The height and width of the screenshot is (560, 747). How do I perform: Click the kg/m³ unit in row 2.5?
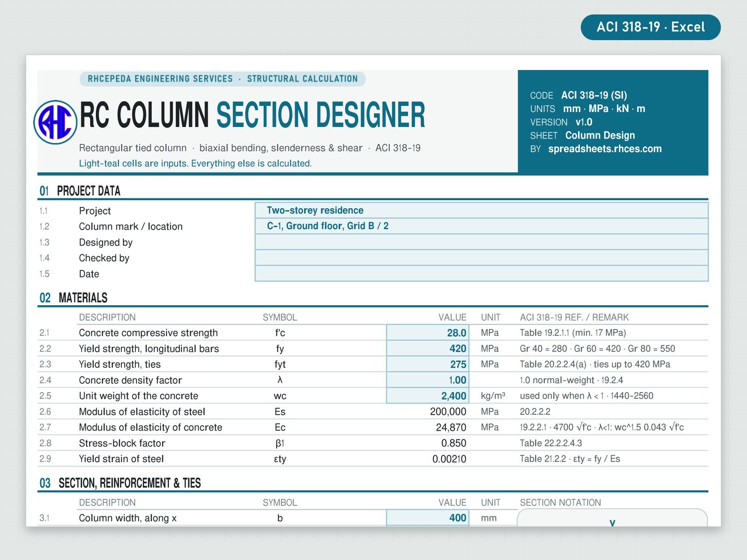[493, 396]
